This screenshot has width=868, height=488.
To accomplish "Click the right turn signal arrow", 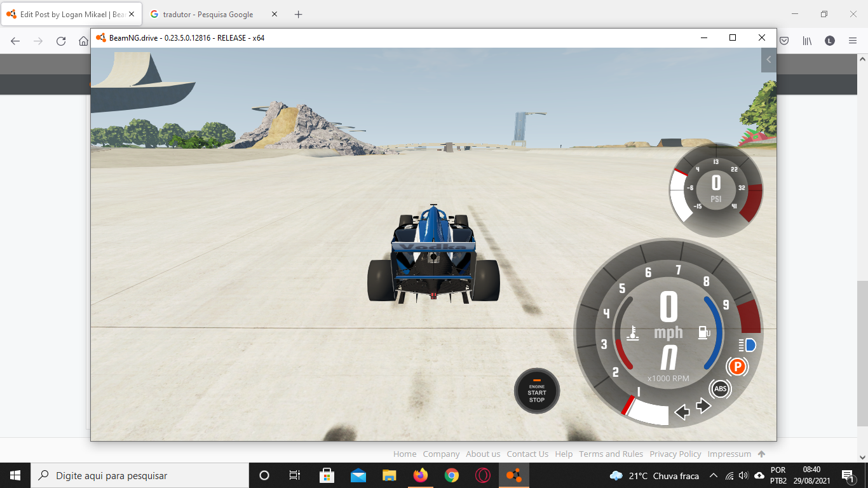I will click(703, 405).
